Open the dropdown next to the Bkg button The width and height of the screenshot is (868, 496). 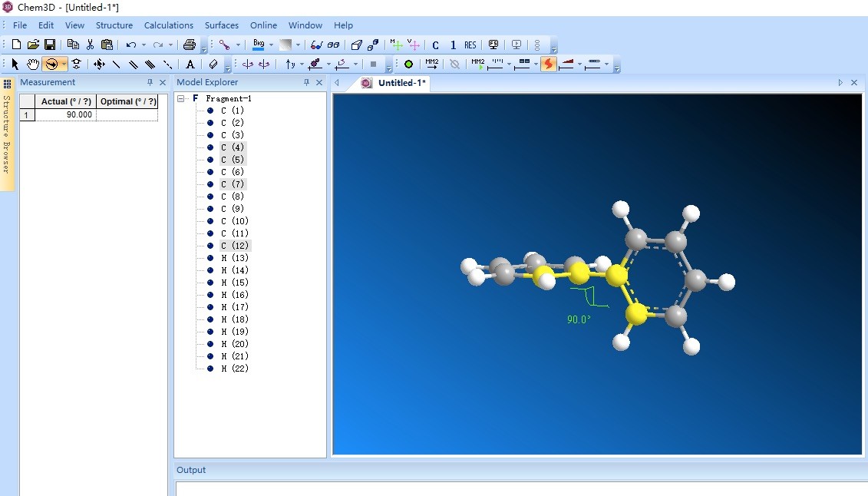(270, 45)
